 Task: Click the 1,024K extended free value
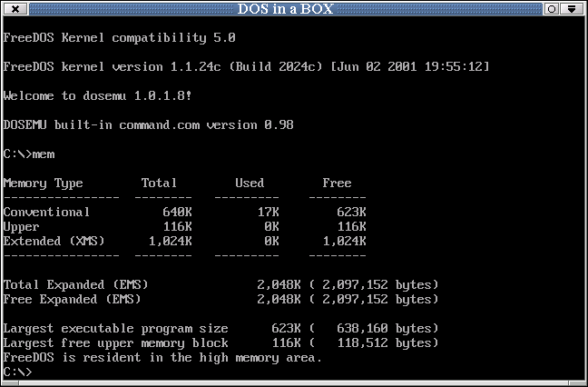pos(344,242)
